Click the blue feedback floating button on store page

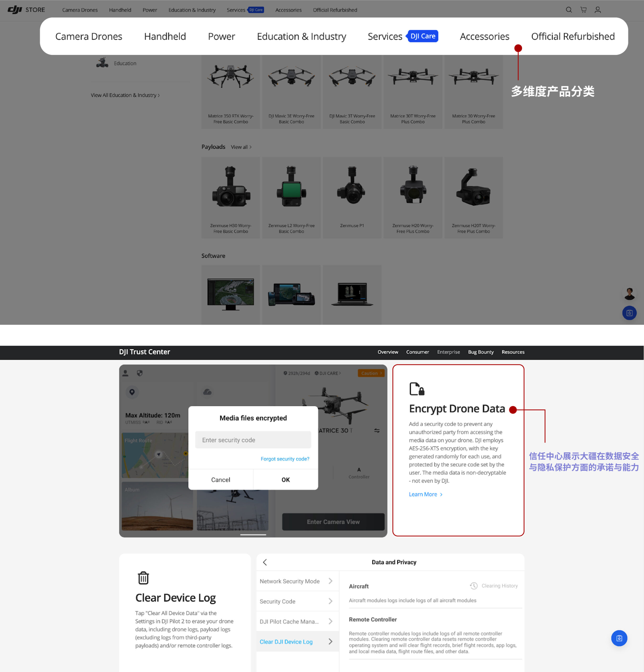coord(629,313)
